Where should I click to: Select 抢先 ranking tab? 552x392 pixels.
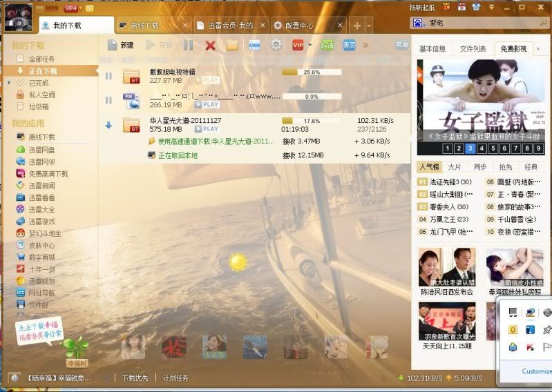point(506,167)
